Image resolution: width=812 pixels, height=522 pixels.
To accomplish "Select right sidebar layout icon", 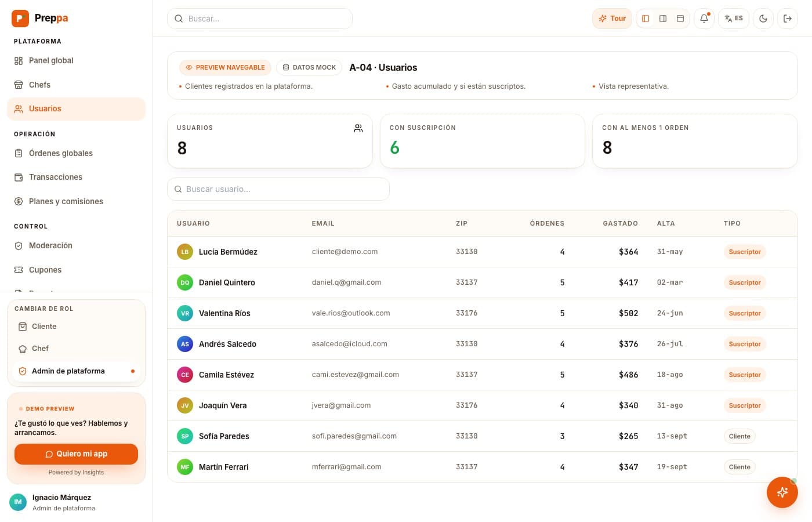I will click(663, 19).
